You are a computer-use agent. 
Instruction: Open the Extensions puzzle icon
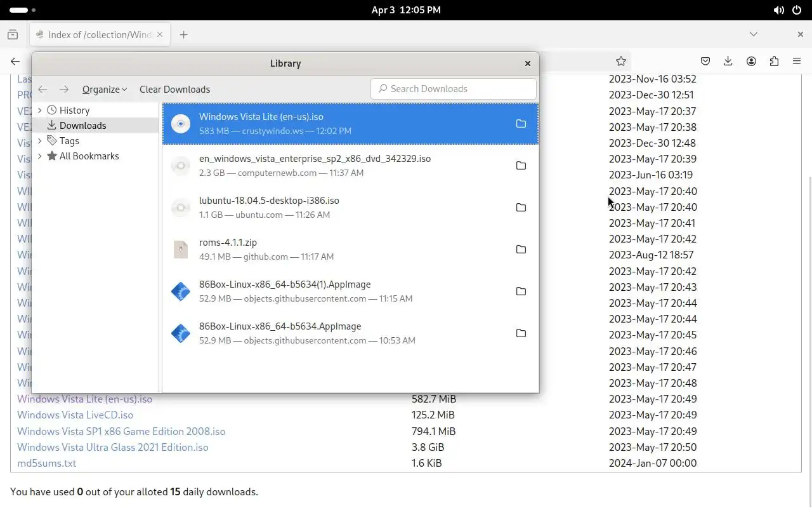pos(774,61)
